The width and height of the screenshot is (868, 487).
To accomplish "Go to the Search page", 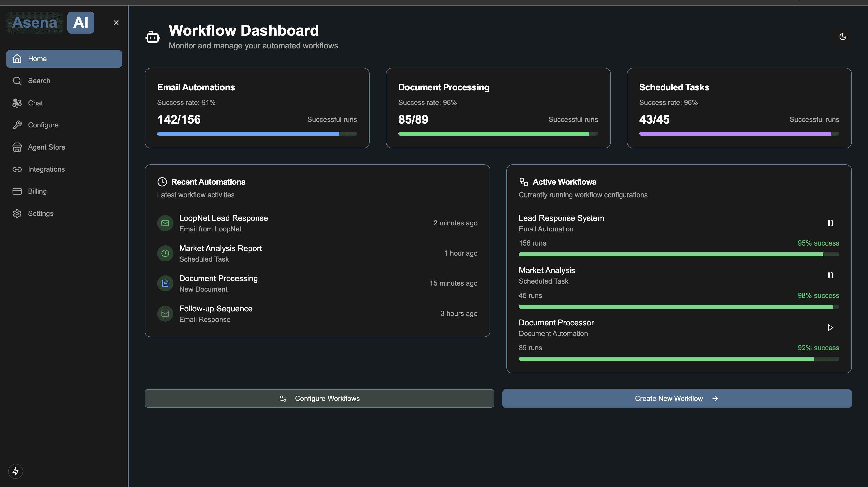I will tap(64, 81).
